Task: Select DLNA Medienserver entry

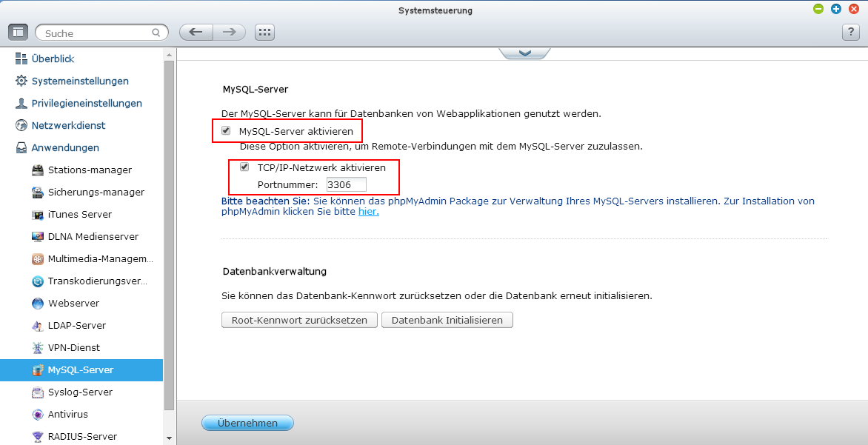Action: [x=93, y=236]
